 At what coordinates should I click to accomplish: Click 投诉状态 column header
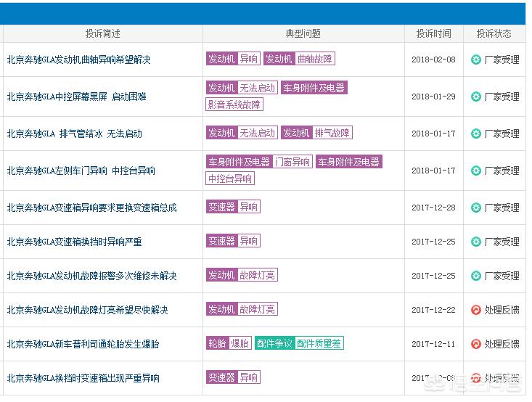click(x=494, y=33)
